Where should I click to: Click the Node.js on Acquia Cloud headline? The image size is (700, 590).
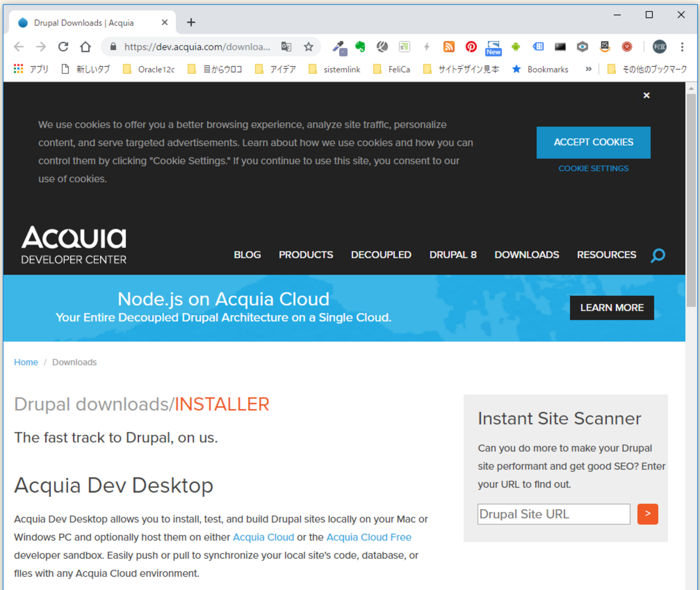(x=223, y=299)
